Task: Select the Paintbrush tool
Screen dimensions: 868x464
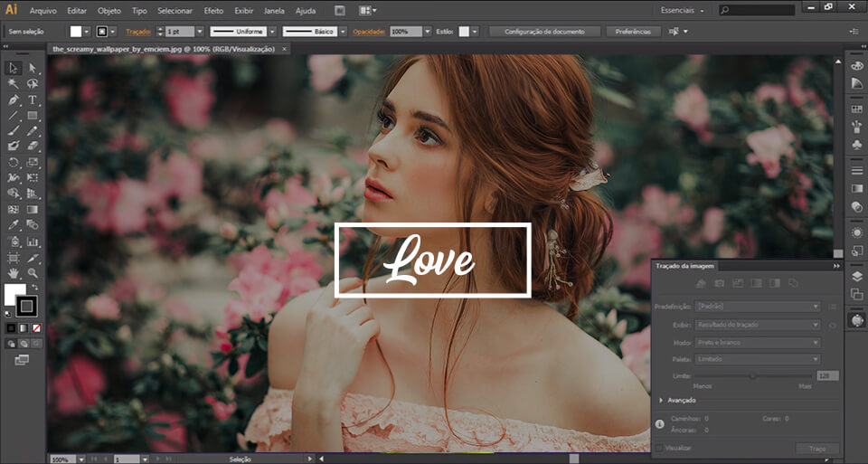Action: pyautogui.click(x=14, y=130)
